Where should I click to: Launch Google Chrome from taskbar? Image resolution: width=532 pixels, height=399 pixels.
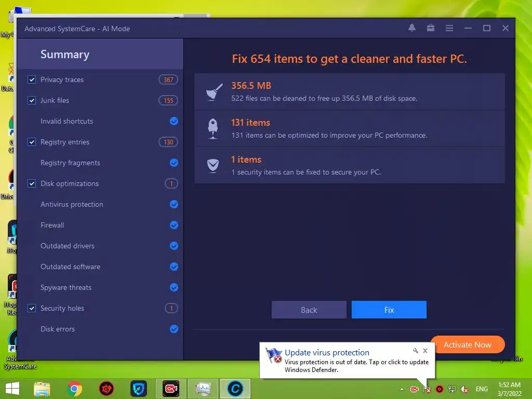click(x=74, y=389)
